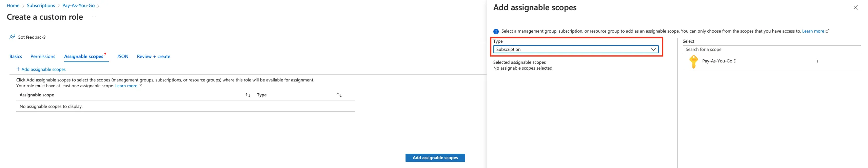Viewport: 868px width, 168px height.
Task: Click the plus icon for Add assignable scopes
Action: tap(18, 69)
